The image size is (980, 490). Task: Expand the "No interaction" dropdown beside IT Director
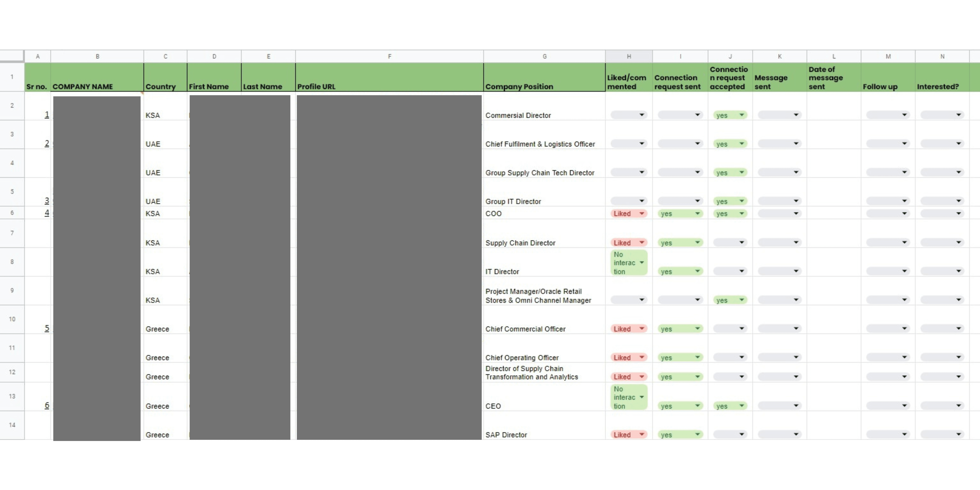point(629,262)
